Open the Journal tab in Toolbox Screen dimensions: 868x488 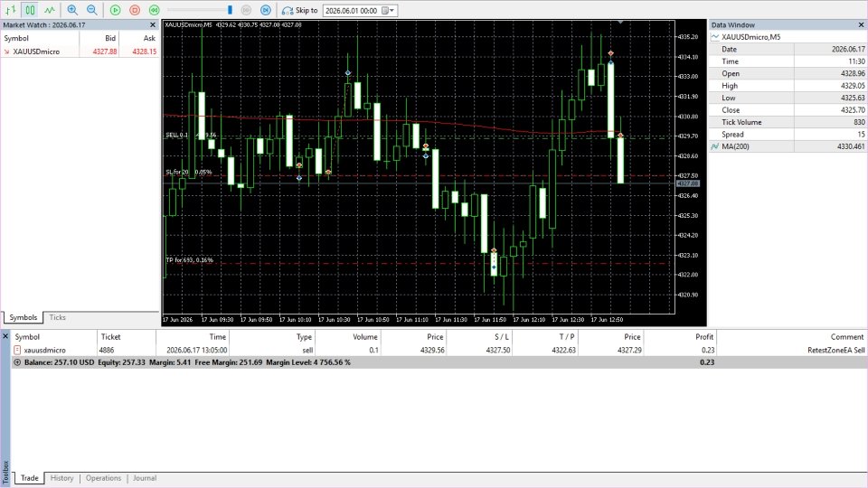coord(145,478)
